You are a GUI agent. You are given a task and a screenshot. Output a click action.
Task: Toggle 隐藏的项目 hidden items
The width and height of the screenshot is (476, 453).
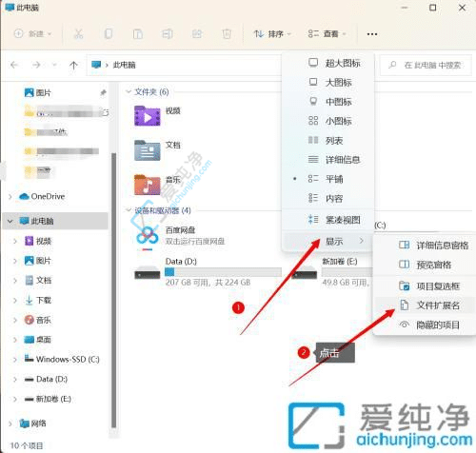[425, 325]
